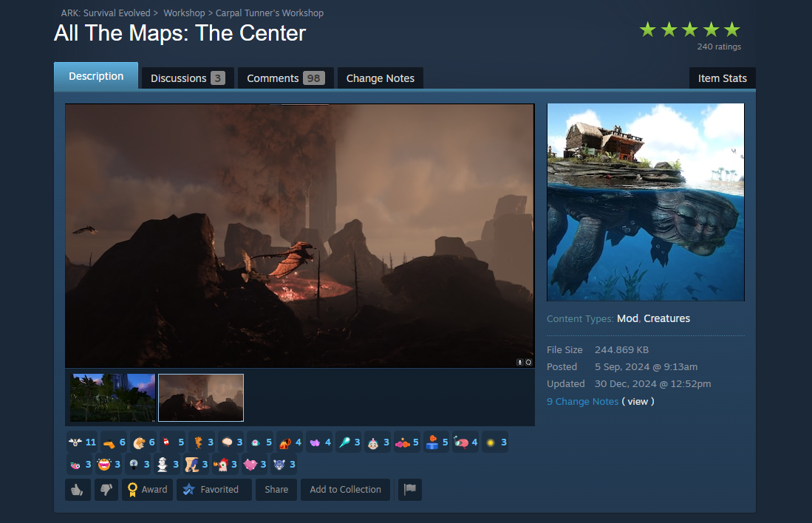The height and width of the screenshot is (523, 812).
Task: Toggle the Favorited button
Action: (x=214, y=489)
